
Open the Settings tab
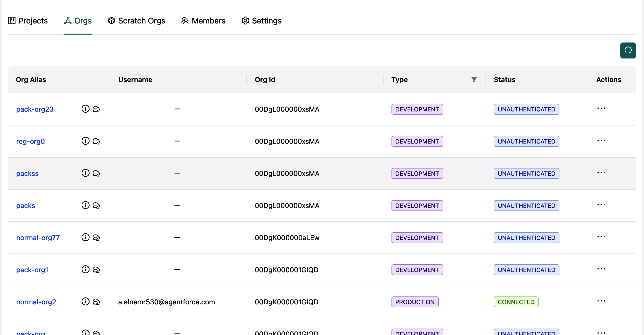click(x=261, y=21)
